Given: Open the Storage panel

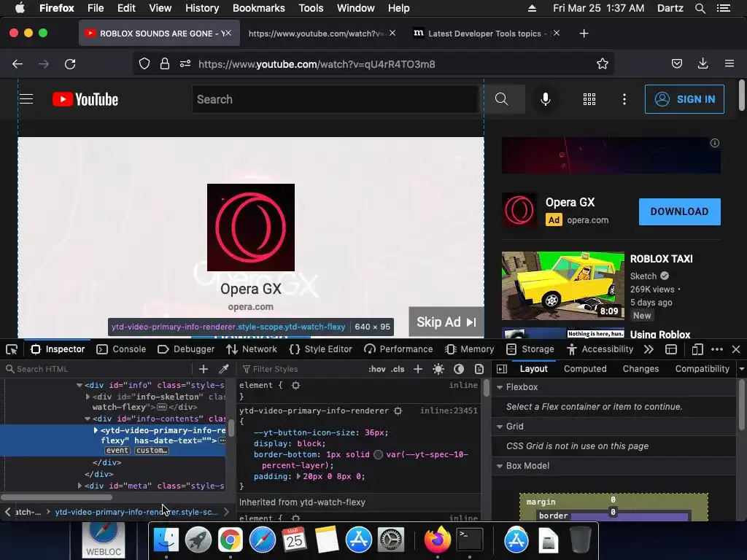Looking at the screenshot, I should 530,349.
